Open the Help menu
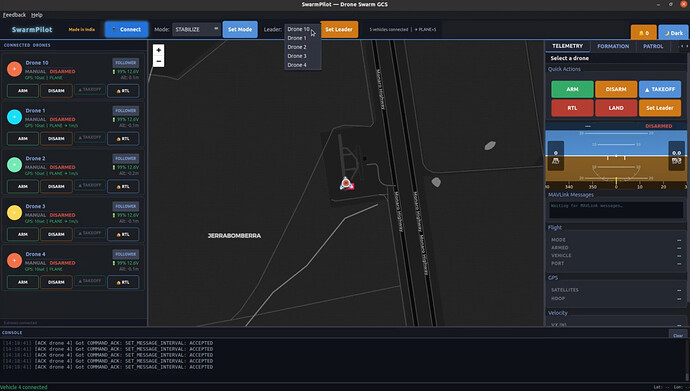This screenshot has width=690, height=391. click(x=37, y=15)
